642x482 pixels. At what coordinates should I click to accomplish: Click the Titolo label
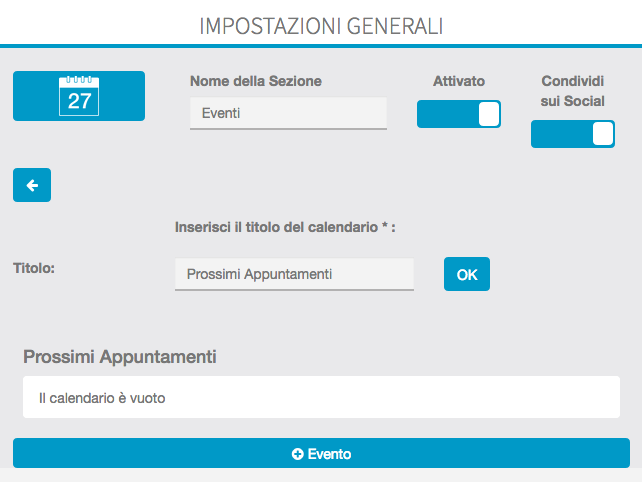(33, 268)
